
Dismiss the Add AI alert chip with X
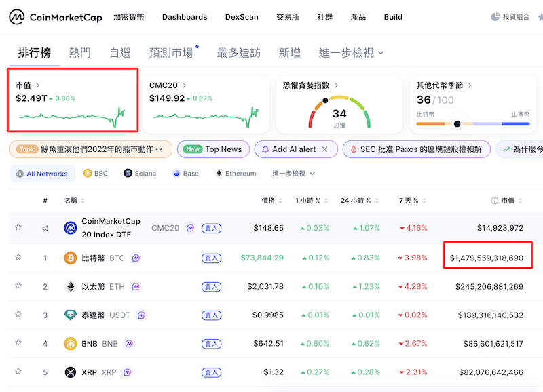[x=325, y=149]
